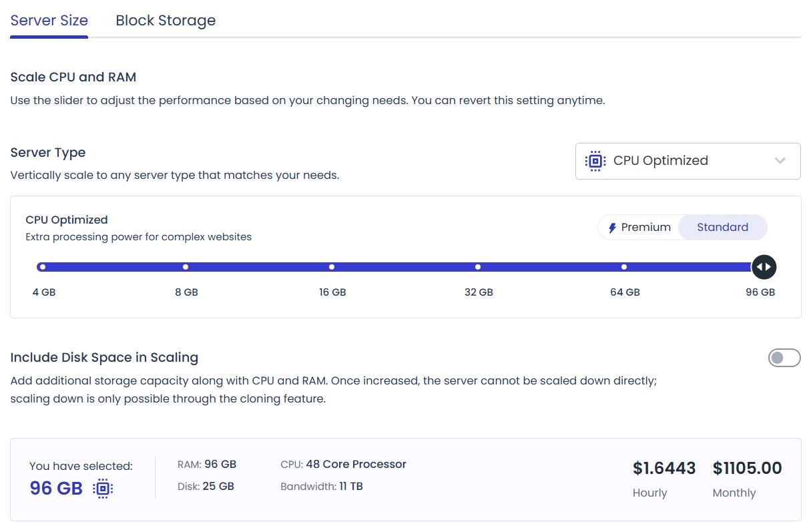Select the Server Size tab
The height and width of the screenshot is (532, 811).
(49, 20)
